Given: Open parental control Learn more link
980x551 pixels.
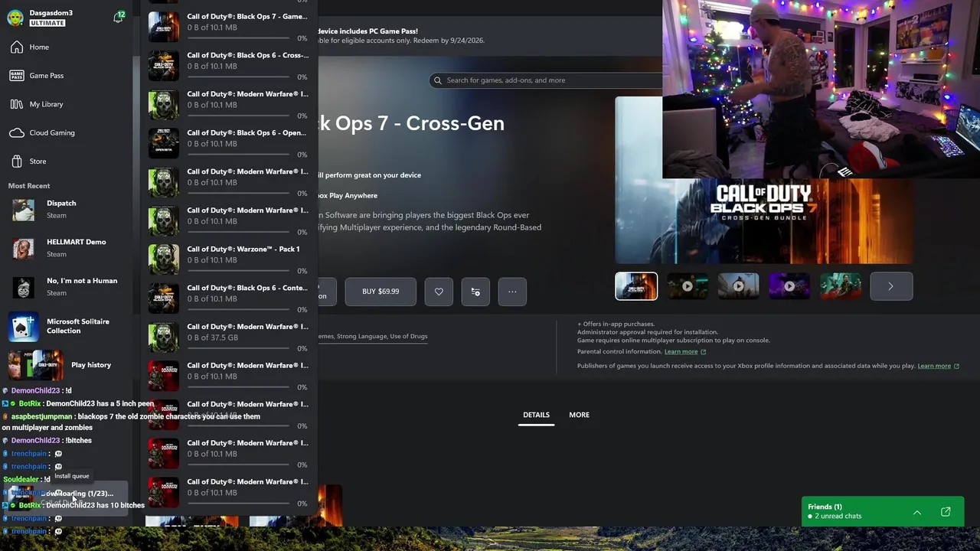Looking at the screenshot, I should (x=685, y=352).
